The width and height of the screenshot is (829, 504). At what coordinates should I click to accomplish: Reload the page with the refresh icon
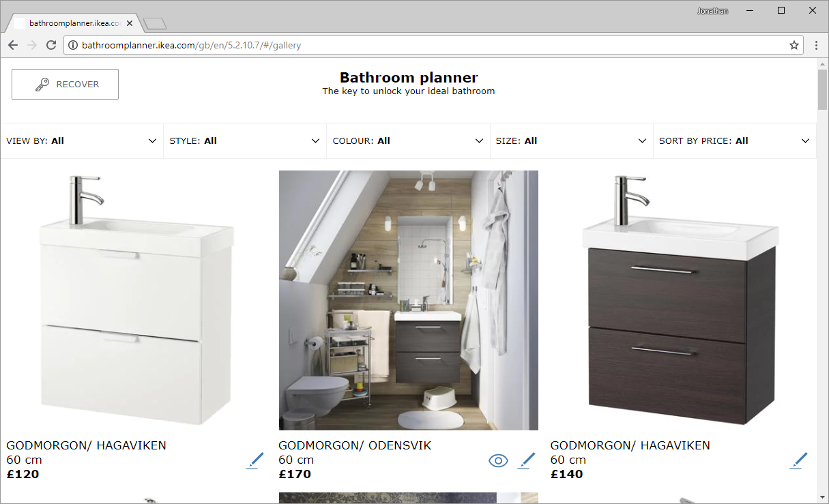[x=51, y=45]
